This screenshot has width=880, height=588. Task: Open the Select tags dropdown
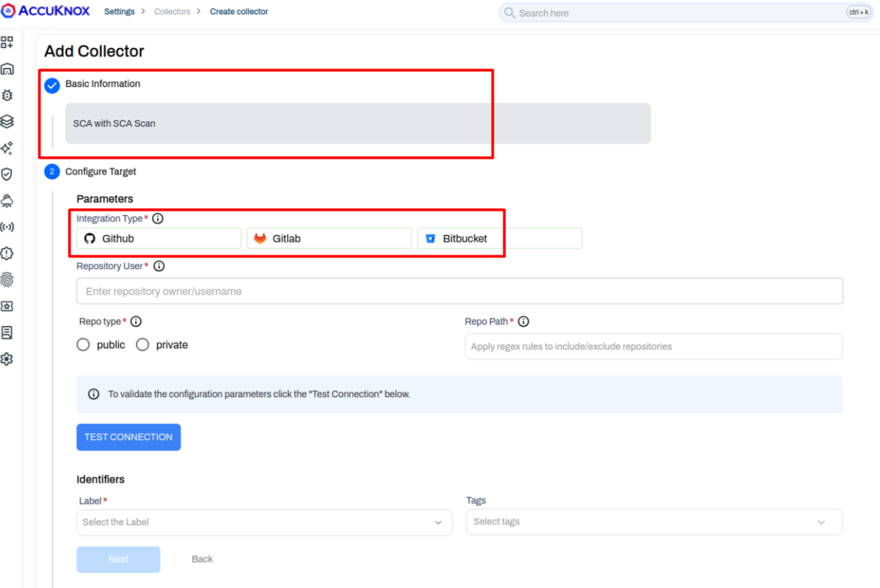(x=654, y=522)
